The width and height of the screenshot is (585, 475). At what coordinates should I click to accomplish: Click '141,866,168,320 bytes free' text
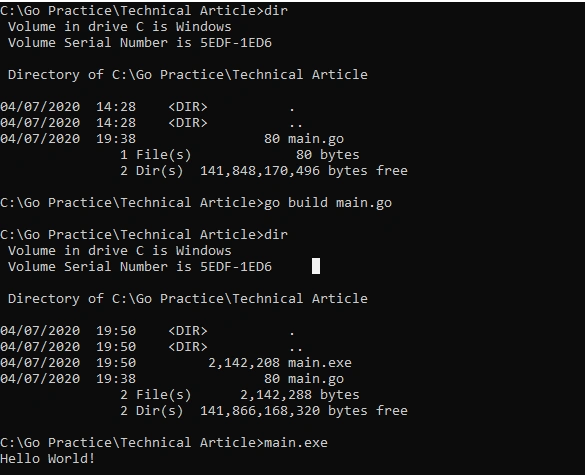coord(304,411)
